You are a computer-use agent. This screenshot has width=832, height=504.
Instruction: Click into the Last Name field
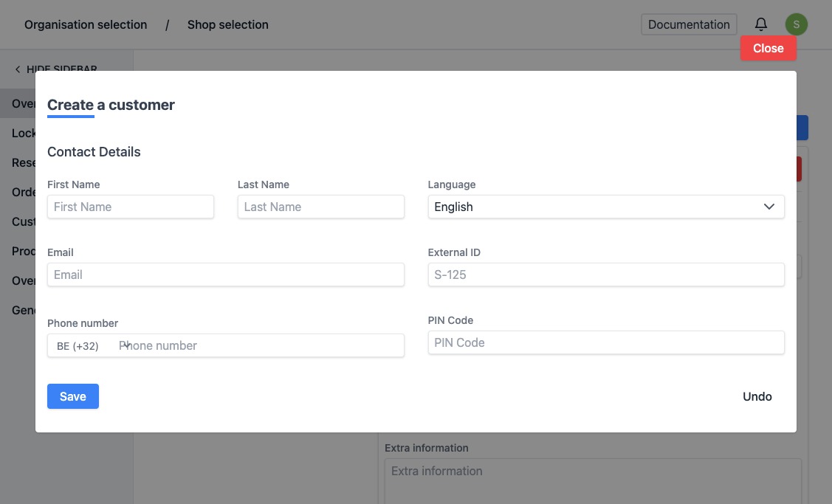point(320,207)
